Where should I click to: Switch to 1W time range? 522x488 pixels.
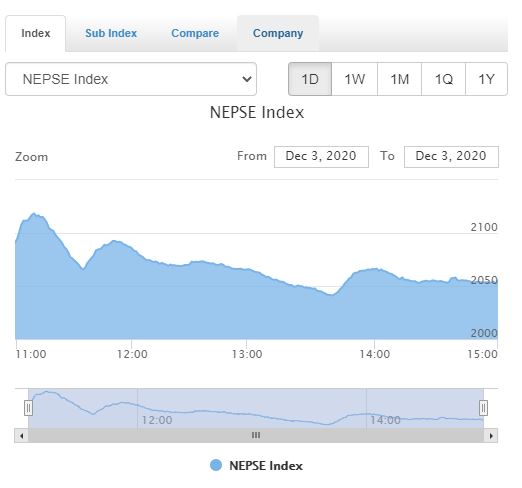tap(354, 79)
